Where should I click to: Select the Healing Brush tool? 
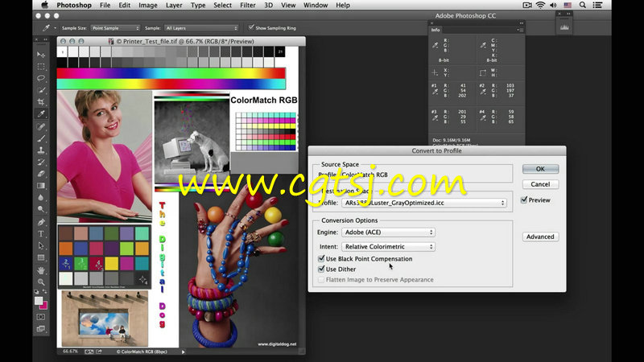(x=41, y=127)
